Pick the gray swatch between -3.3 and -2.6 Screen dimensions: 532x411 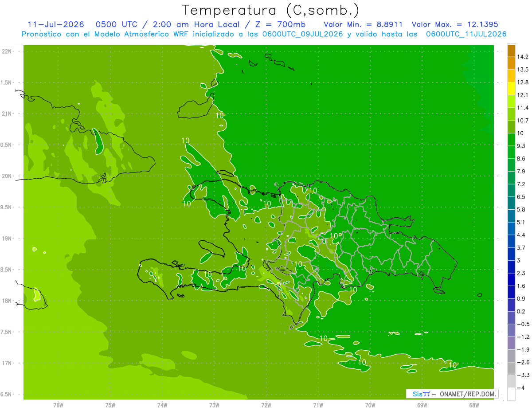511,368
